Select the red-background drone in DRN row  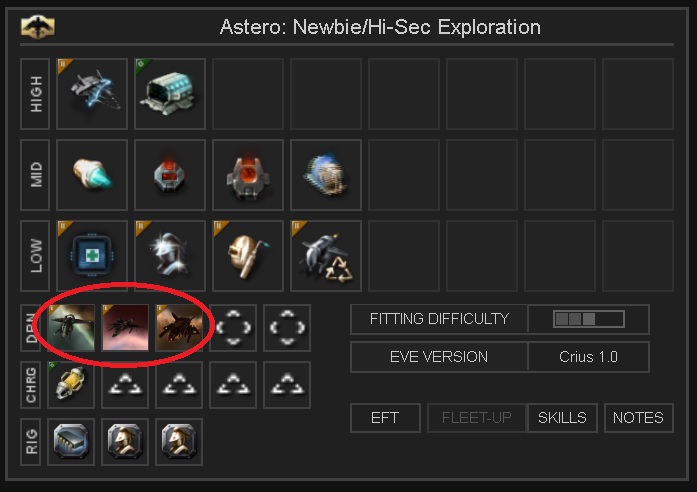(x=125, y=328)
